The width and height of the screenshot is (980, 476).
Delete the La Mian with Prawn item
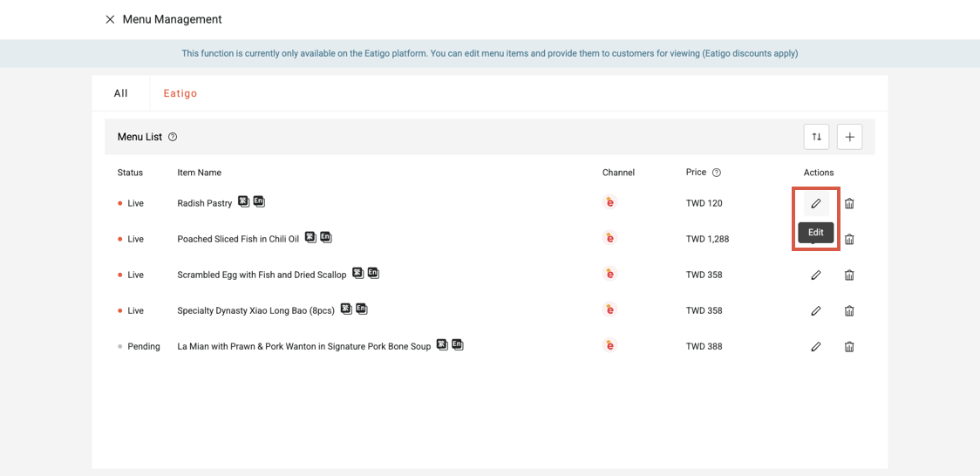tap(849, 346)
